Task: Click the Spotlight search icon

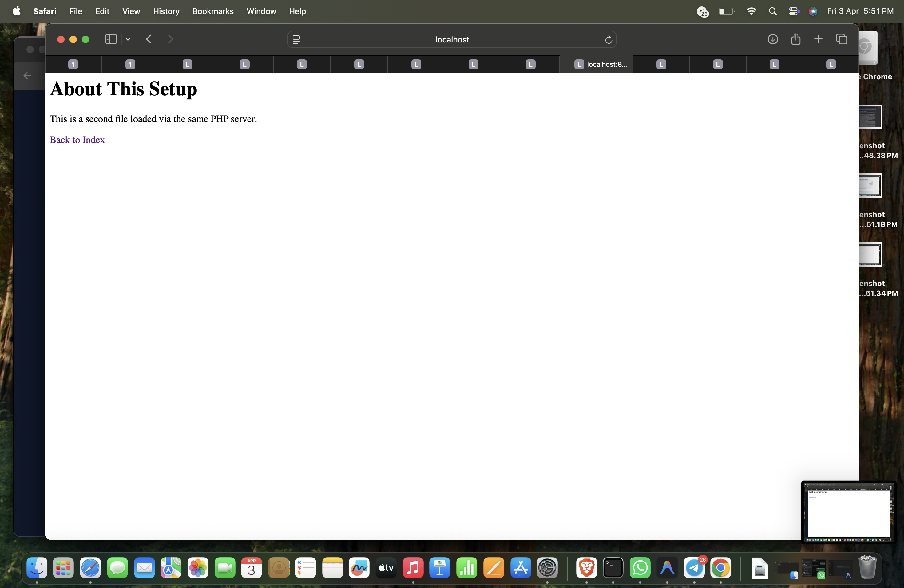Action: tap(772, 11)
